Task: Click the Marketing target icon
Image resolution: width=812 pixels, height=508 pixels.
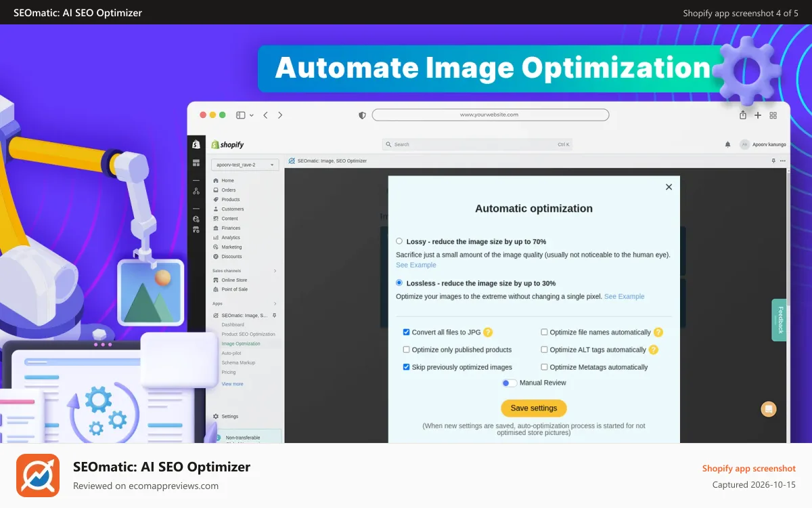Action: pyautogui.click(x=216, y=247)
